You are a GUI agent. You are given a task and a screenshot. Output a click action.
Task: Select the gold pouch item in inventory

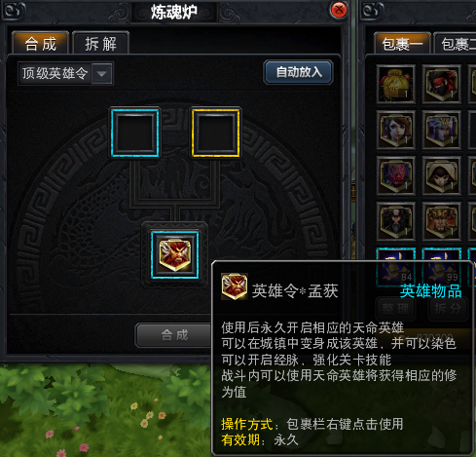tap(395, 84)
